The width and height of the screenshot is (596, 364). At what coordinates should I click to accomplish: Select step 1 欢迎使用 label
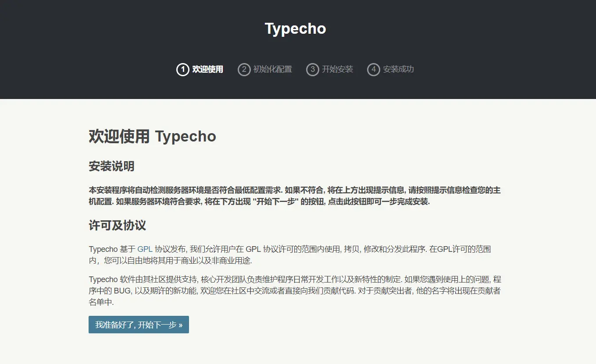coord(207,69)
